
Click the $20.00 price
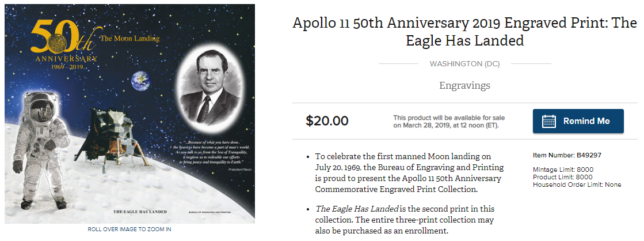coord(327,121)
